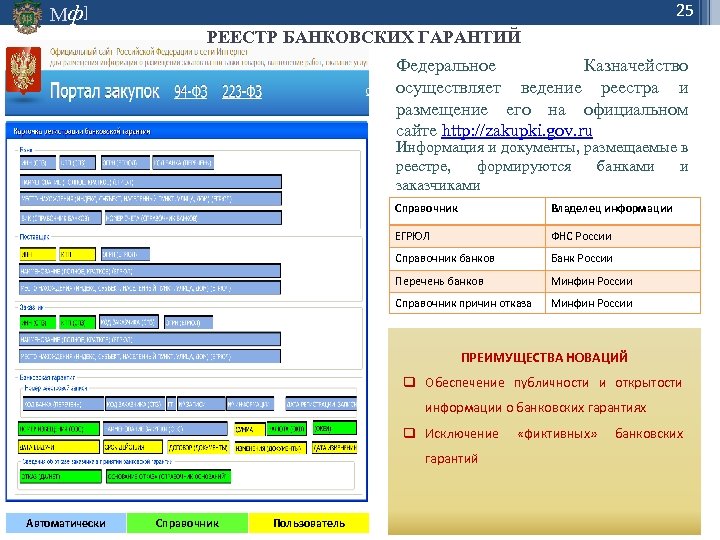Click the Заказчик Место нахождения field
This screenshot has height=540, width=720.
point(150,356)
